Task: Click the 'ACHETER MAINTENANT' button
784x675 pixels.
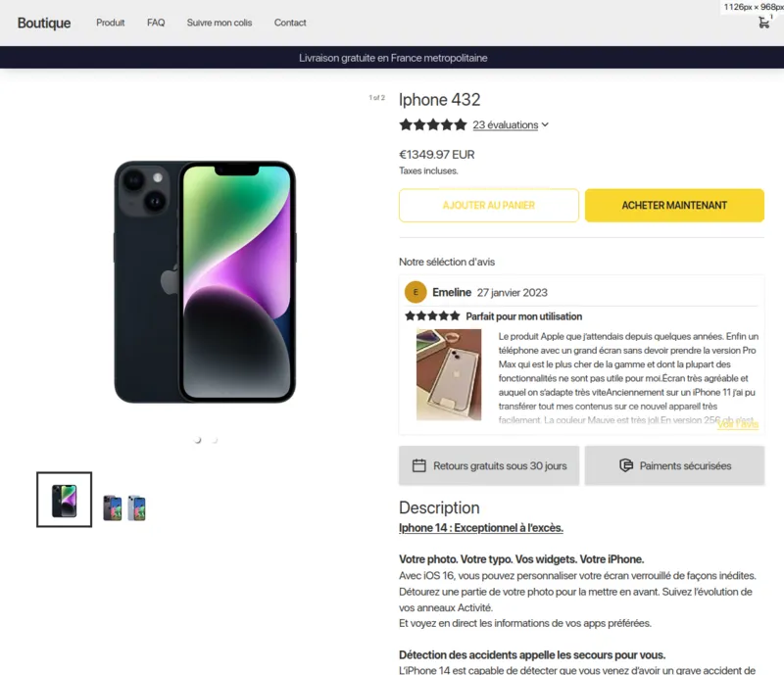Action: pyautogui.click(x=674, y=206)
